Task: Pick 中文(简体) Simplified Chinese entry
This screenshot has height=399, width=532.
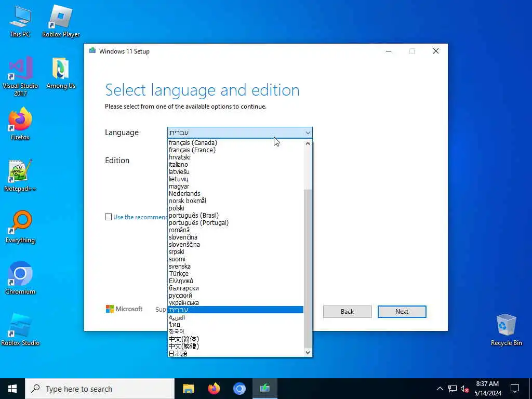Action: click(x=235, y=339)
